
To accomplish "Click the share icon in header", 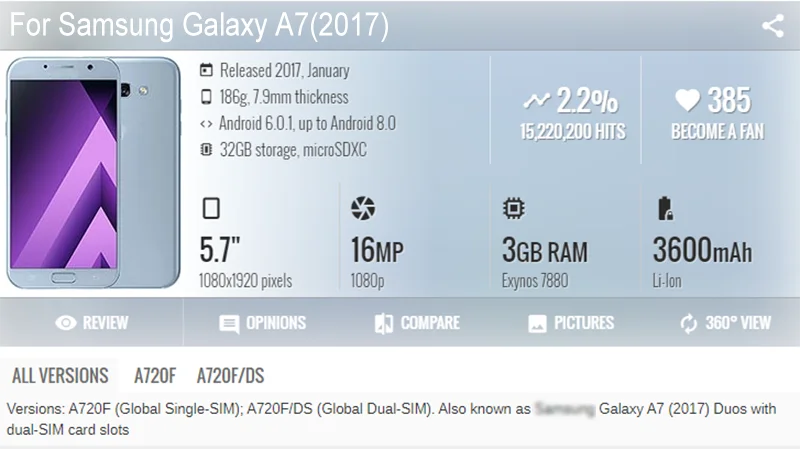I will [x=773, y=26].
